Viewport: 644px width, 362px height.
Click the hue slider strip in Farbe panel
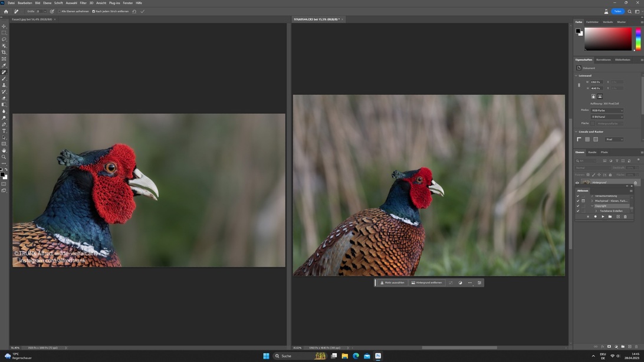coord(638,39)
